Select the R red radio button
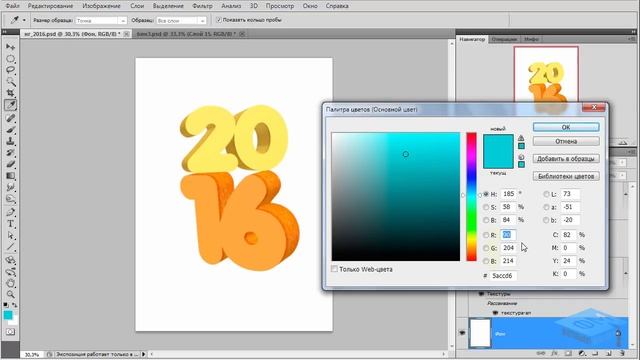 (x=486, y=235)
